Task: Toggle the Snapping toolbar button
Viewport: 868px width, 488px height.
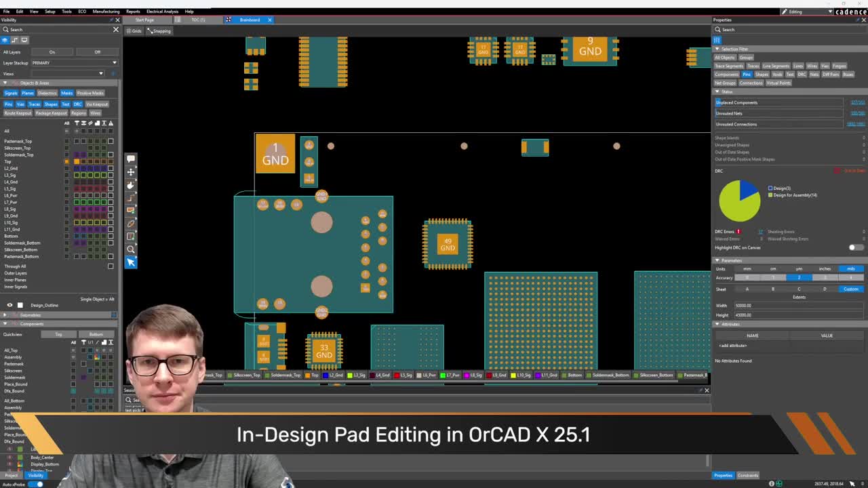Action: click(x=159, y=30)
